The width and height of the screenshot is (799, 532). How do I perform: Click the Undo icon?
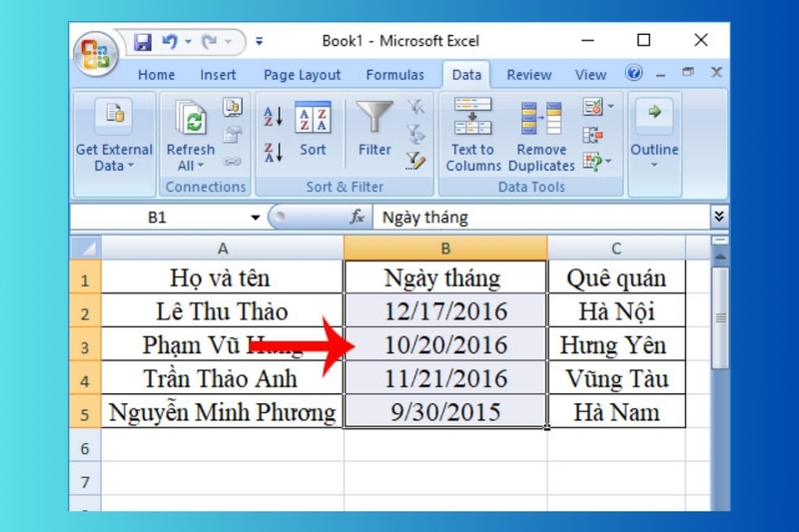point(170,41)
